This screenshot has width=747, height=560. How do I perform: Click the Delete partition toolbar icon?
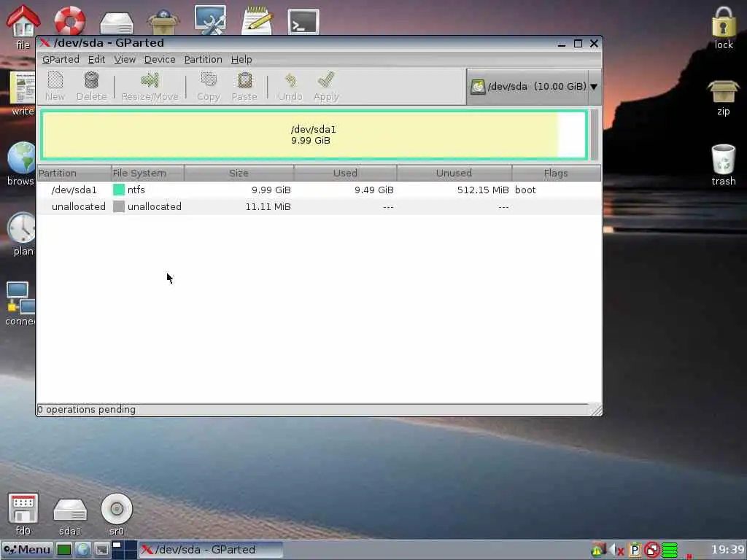91,86
